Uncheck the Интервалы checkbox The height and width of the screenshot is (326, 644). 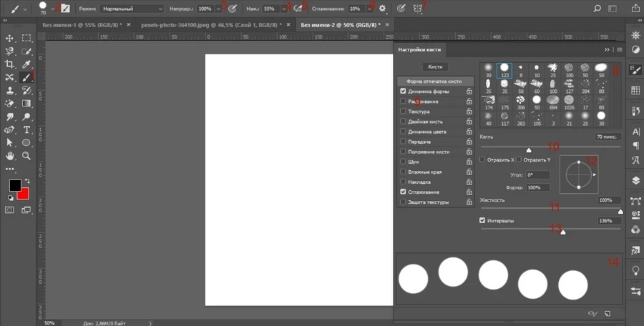coord(483,221)
